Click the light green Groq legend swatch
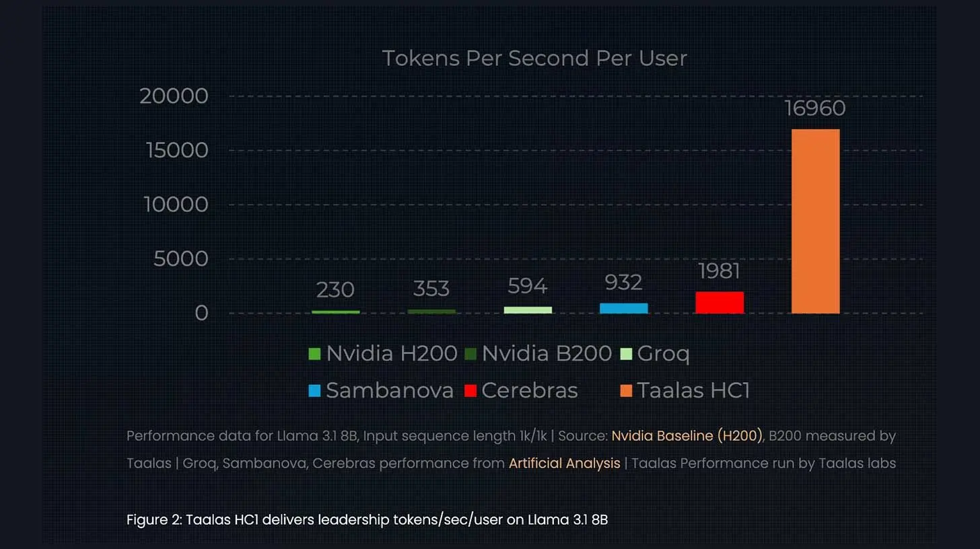The image size is (980, 549). 625,354
